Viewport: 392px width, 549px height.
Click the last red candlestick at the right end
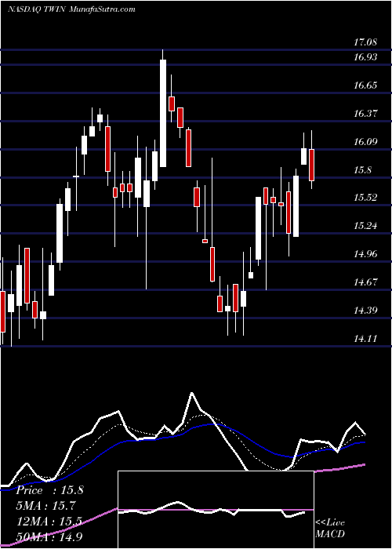click(x=311, y=165)
